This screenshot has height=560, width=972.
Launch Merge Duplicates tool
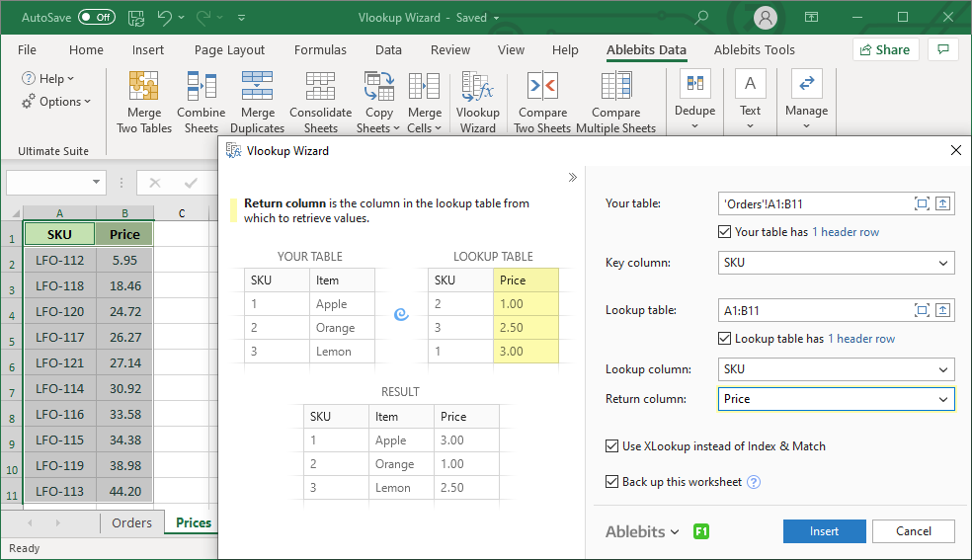click(257, 102)
